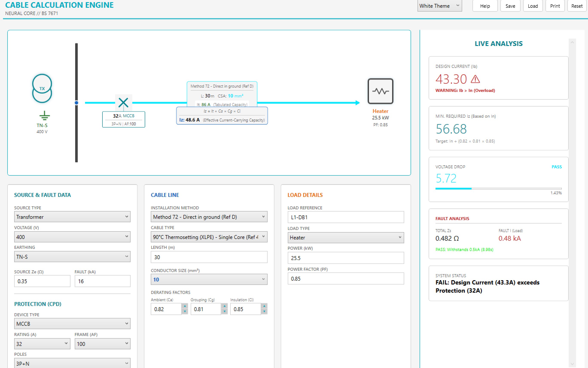
Task: Open the Conductor Size dropdown
Action: click(x=209, y=279)
